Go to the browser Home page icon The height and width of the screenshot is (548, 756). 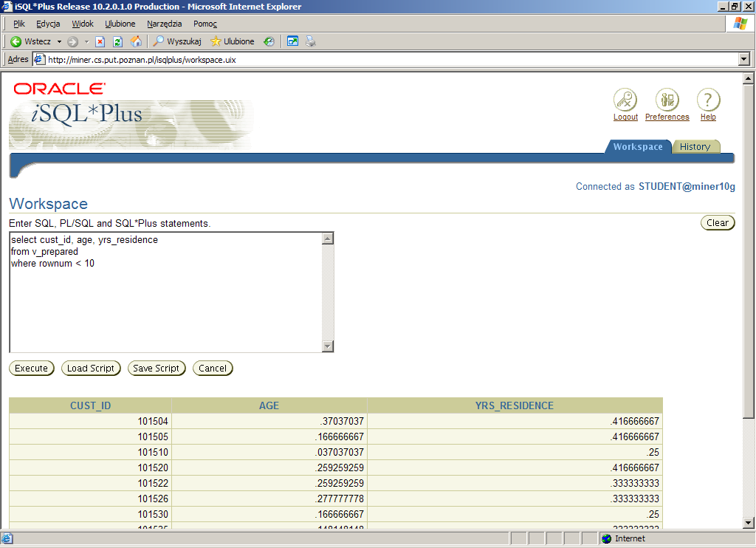click(x=136, y=41)
